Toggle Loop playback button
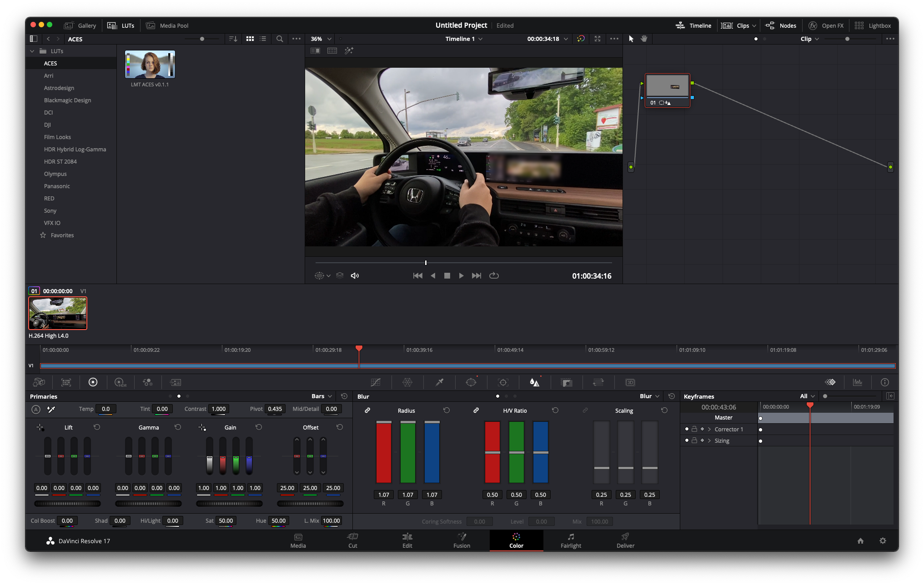The width and height of the screenshot is (924, 585). (x=494, y=275)
